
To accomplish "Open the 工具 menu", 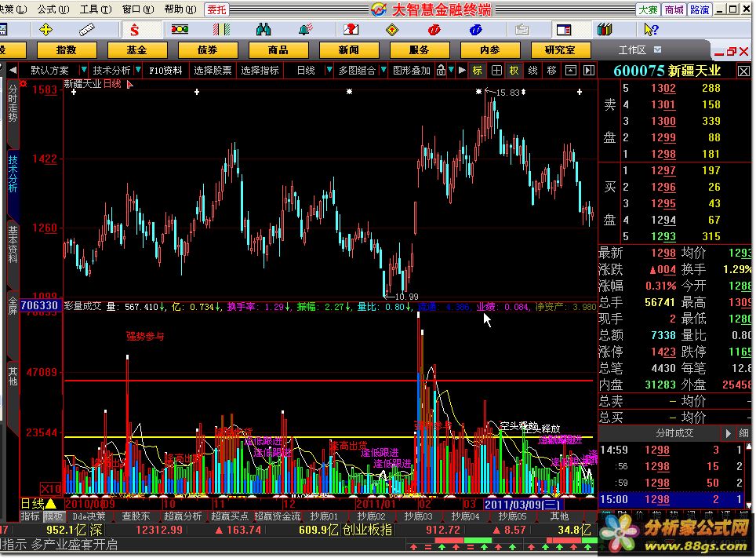I will click(95, 9).
